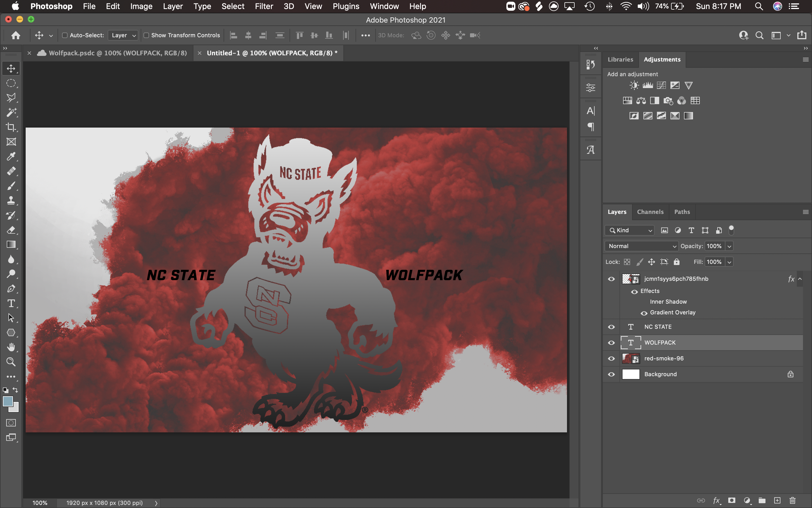Image resolution: width=812 pixels, height=508 pixels.
Task: Select the Move tool
Action: point(11,69)
